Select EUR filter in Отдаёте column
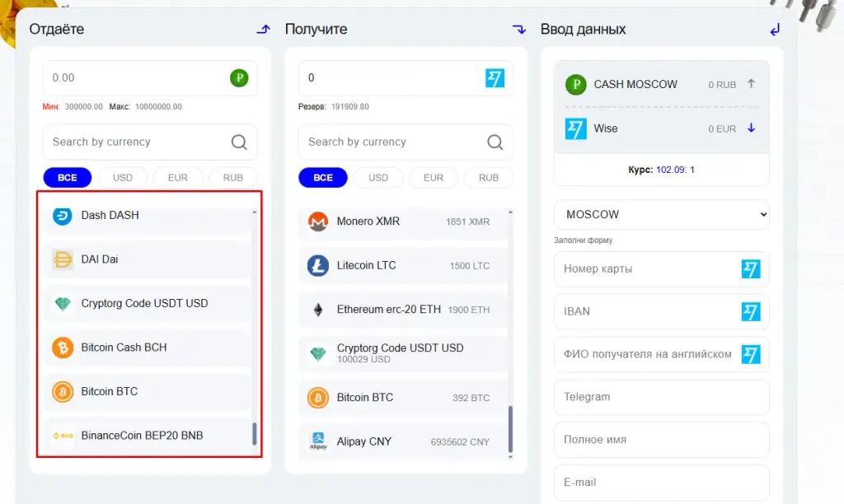Screen dimensions: 844x504 [178, 178]
